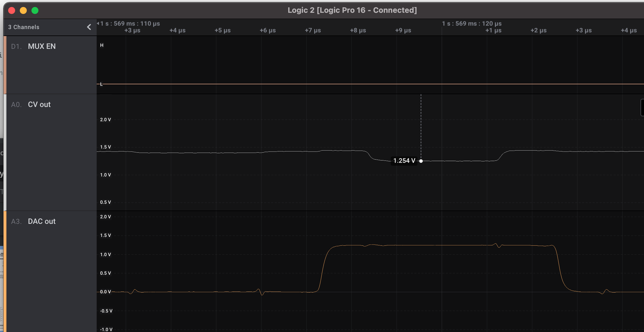
Task: Click the +5 µs tick on the time ruler
Action: point(222,30)
